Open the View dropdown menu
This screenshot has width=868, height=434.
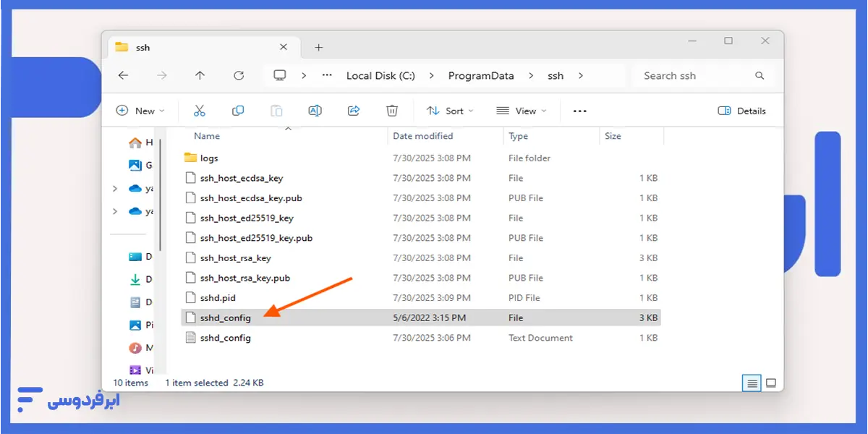522,111
